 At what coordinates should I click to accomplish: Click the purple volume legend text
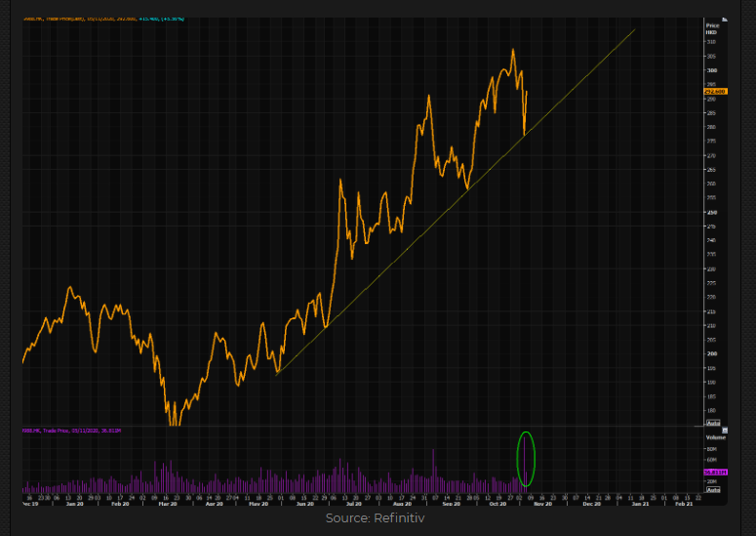coord(72,431)
